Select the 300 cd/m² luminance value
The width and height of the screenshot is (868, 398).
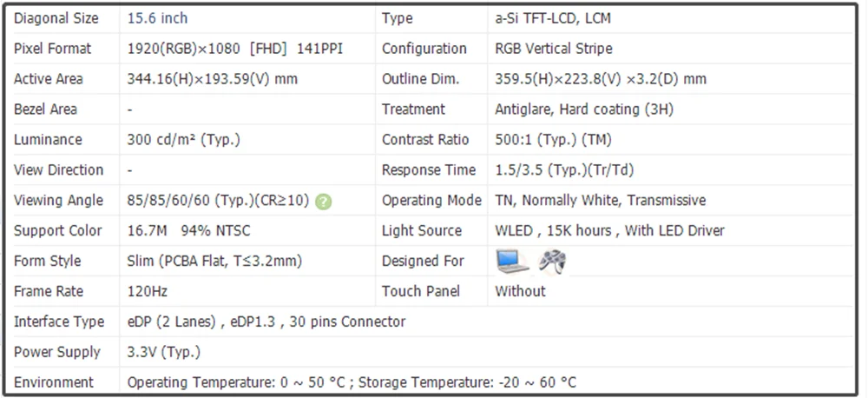coord(183,140)
